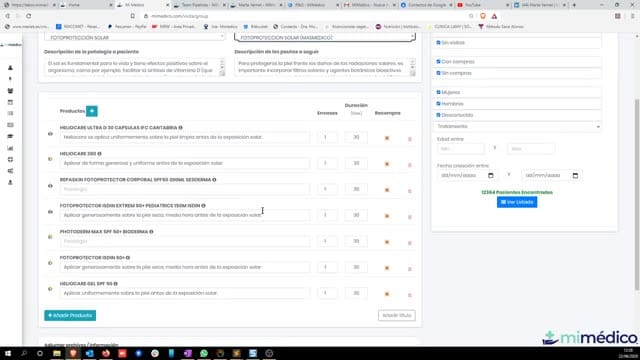This screenshot has width=640, height=360.
Task: Open the Resumen - PayPal bookmark
Action: (x=127, y=27)
